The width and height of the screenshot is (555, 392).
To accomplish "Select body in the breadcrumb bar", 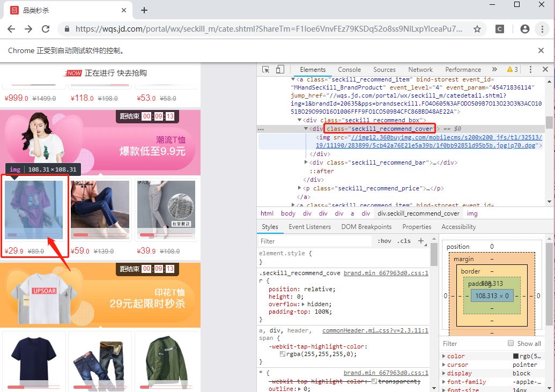I will coord(288,213).
